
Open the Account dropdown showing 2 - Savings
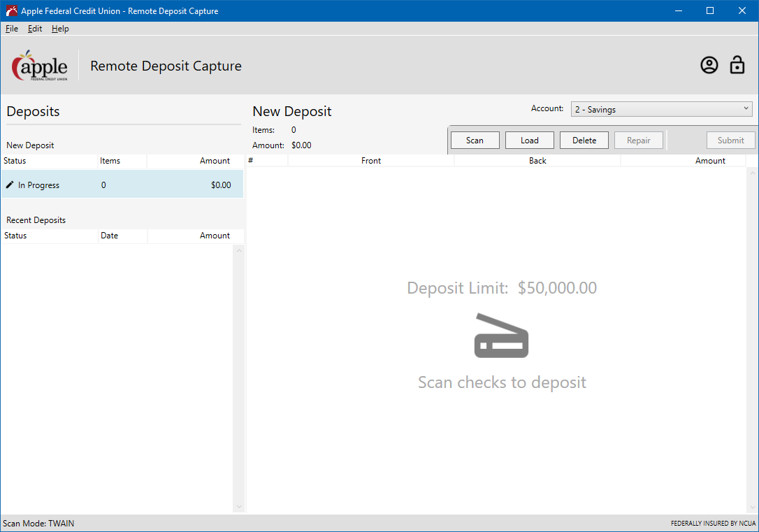tap(661, 109)
